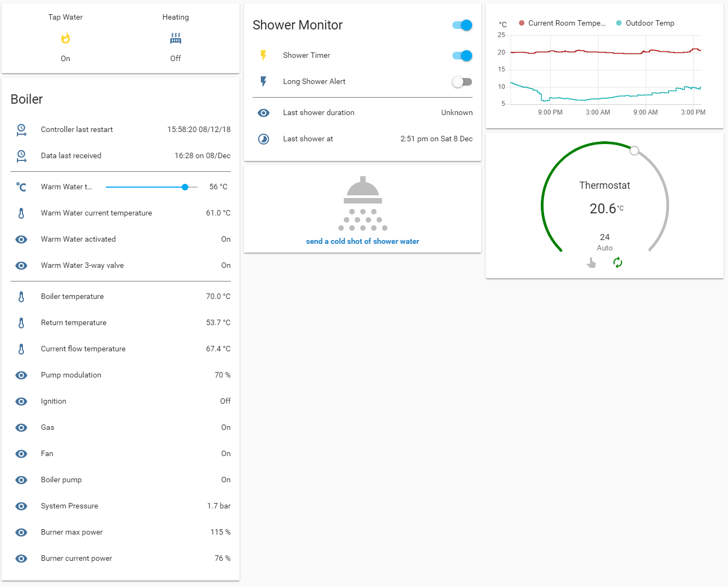The image size is (728, 587).
Task: Click the thermometer icon beside Return temperature
Action: pyautogui.click(x=21, y=322)
